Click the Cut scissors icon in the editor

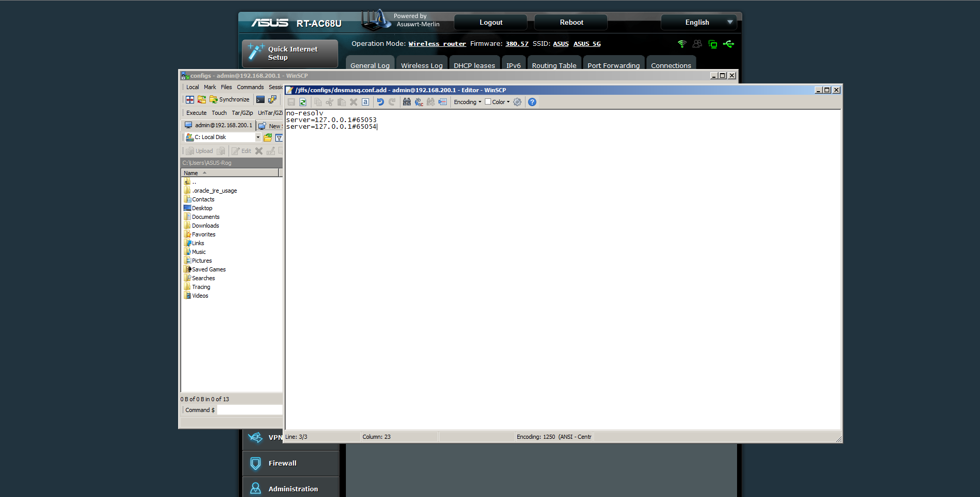coord(329,102)
